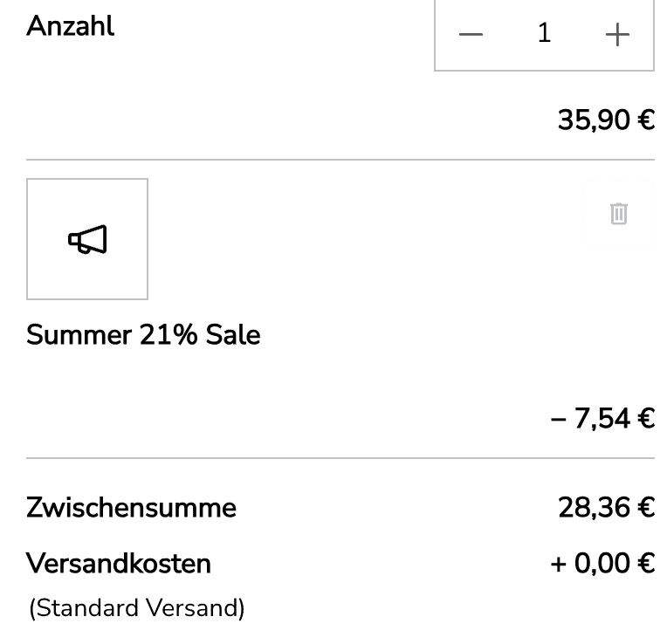Select the Zwischensumme label
The image size is (667, 644).
pos(131,508)
